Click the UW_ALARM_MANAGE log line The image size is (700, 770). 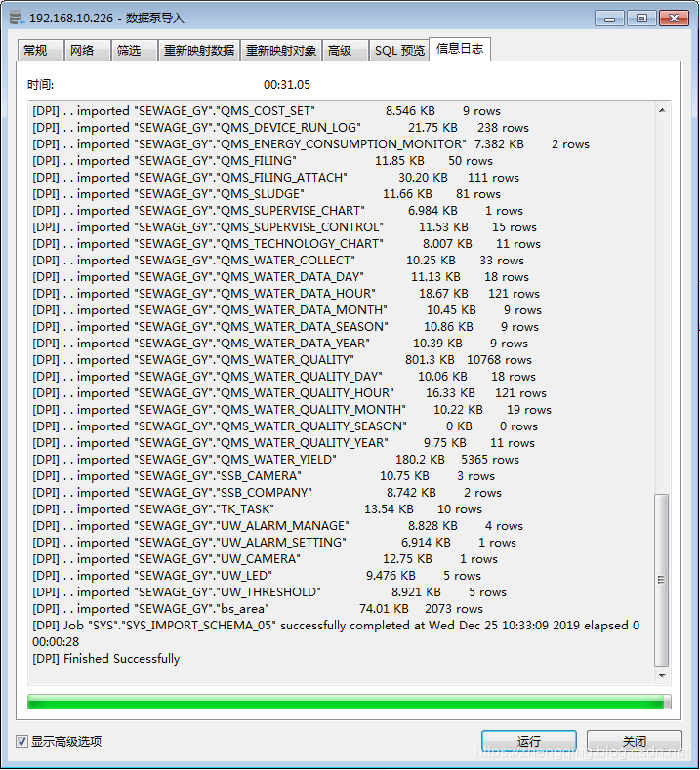277,526
